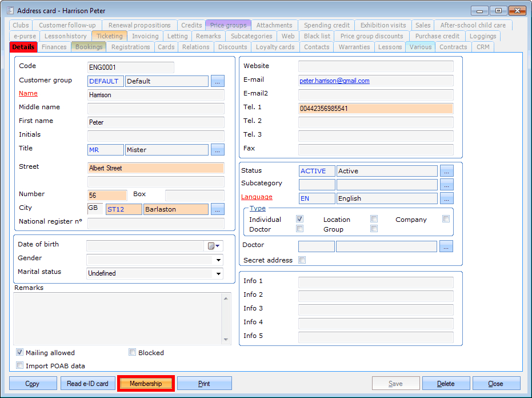Open the Status browse ellipsis button
The width and height of the screenshot is (532, 398).
coord(446,171)
